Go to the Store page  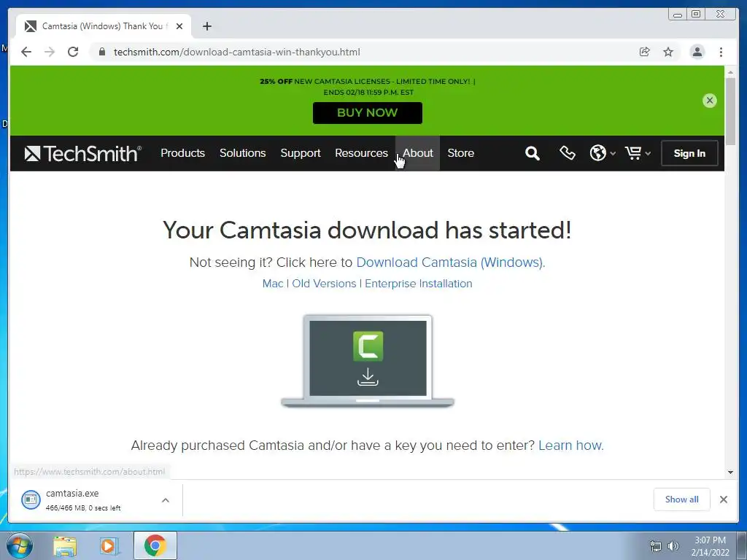(x=461, y=153)
